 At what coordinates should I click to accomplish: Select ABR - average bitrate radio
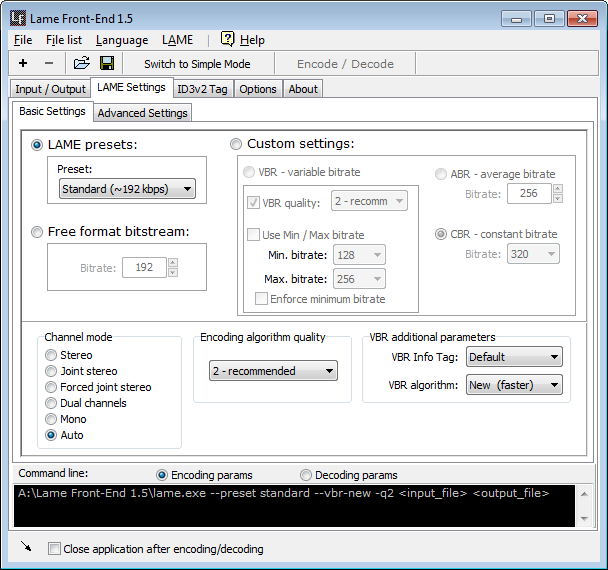pyautogui.click(x=440, y=174)
